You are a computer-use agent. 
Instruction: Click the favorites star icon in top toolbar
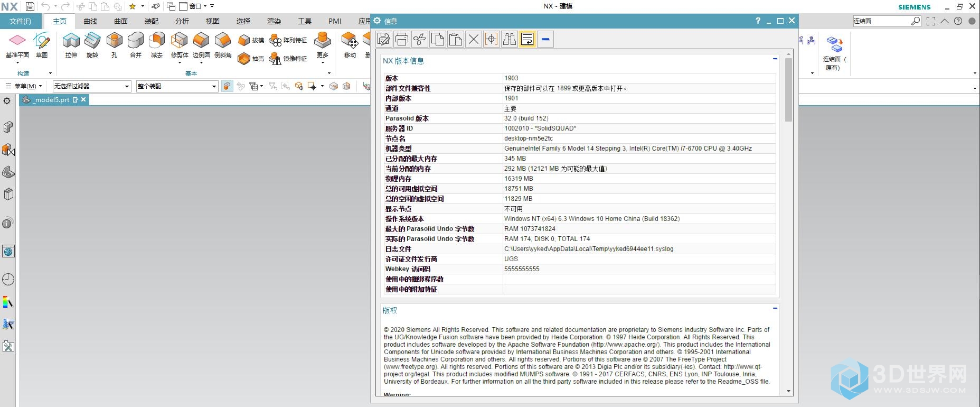pos(133,6)
